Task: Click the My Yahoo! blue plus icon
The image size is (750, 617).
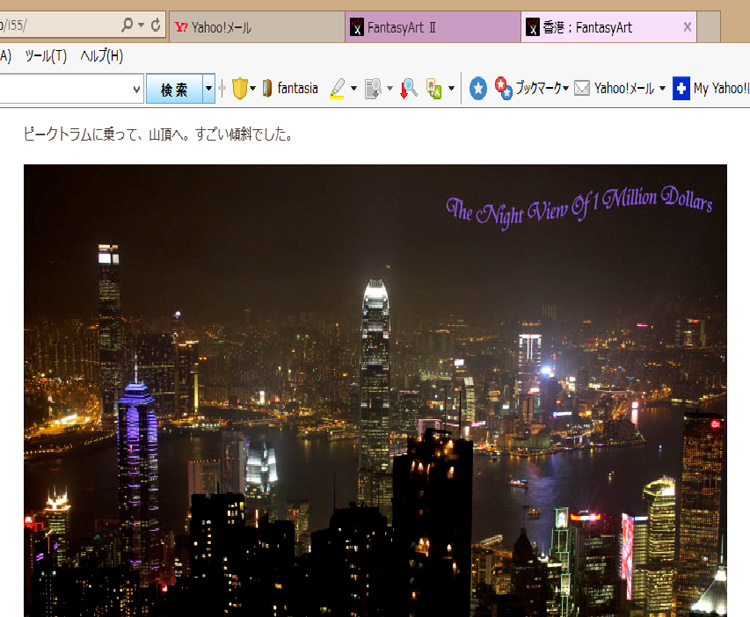Action: point(681,88)
